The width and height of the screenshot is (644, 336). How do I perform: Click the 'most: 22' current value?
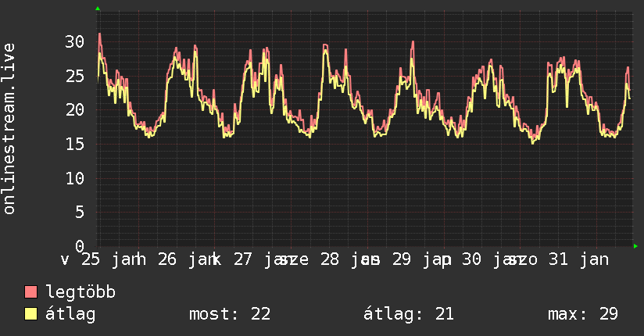[230, 314]
